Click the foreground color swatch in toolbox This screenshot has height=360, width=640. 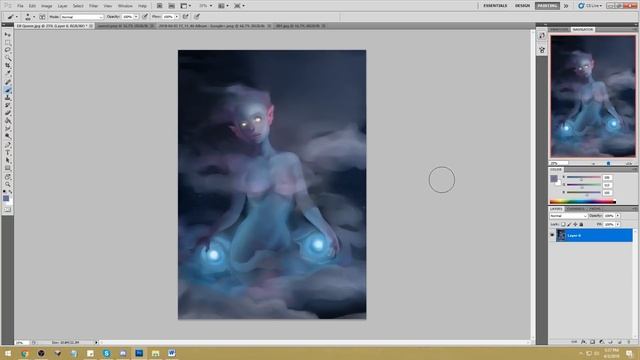point(6,198)
